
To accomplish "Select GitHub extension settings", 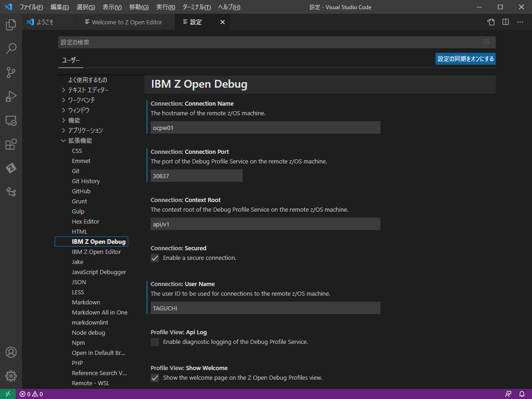I will coord(81,191).
